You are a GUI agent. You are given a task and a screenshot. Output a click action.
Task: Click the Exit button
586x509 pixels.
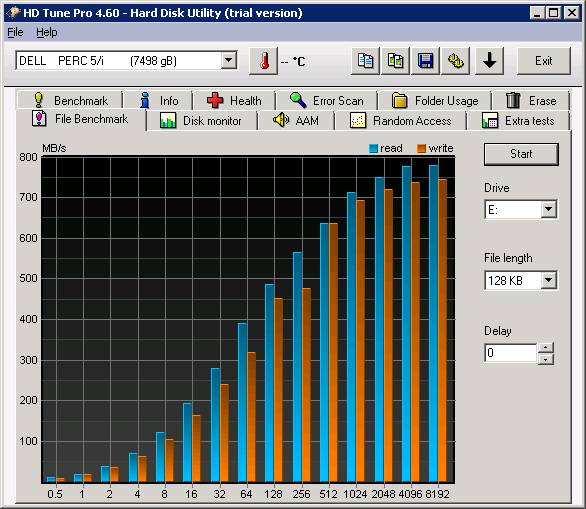coord(544,61)
